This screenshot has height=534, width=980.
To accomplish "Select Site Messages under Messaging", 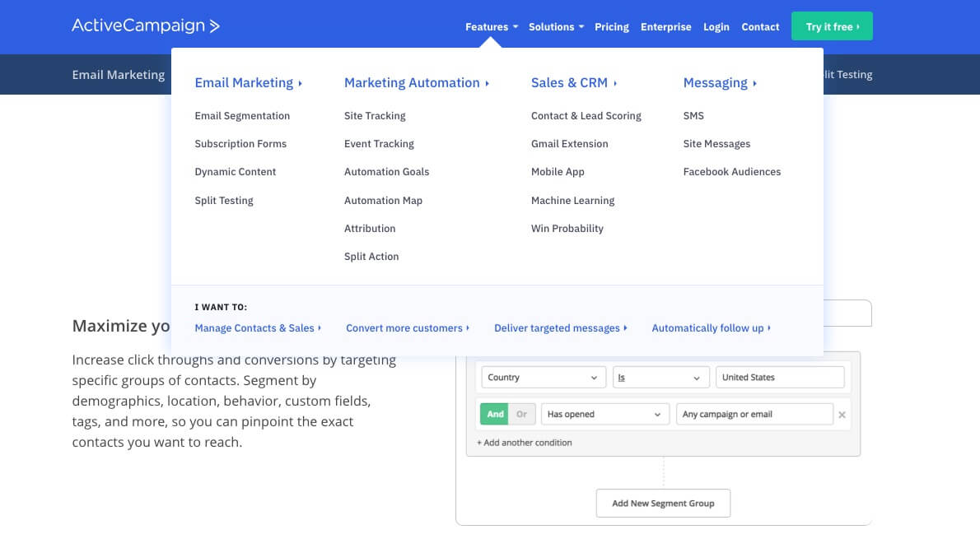I will click(716, 144).
